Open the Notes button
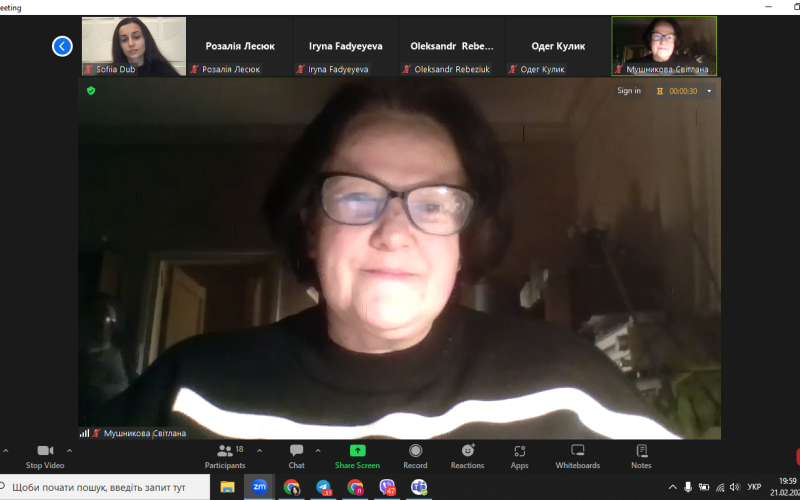The height and width of the screenshot is (500, 800). [x=641, y=456]
